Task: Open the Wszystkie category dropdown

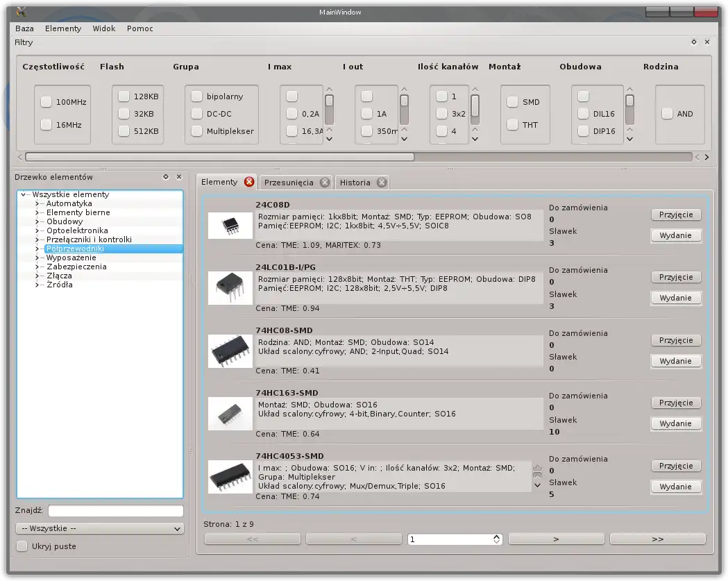Action: pyautogui.click(x=100, y=529)
